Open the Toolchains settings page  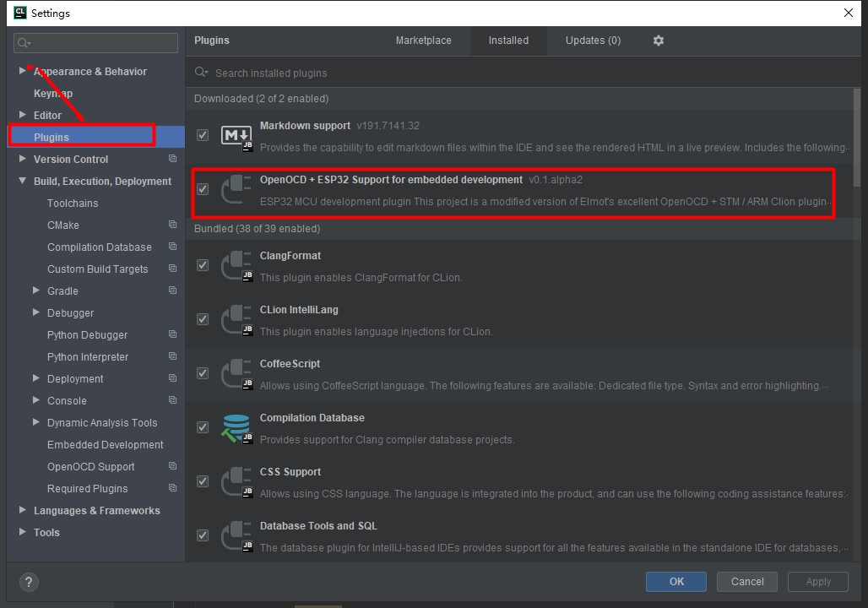pos(73,204)
